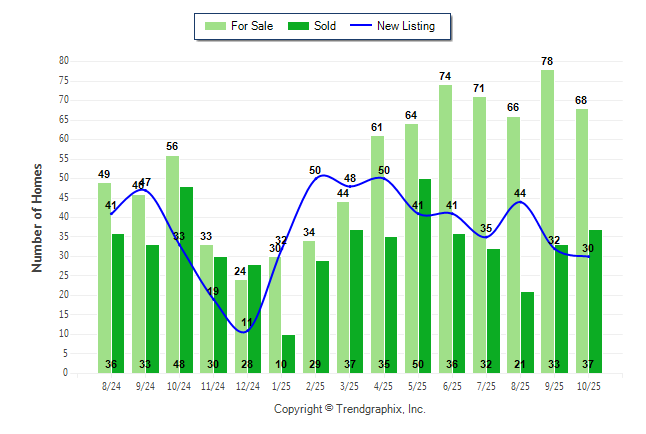Click the 8/24 x-axis label
Image resolution: width=646 pixels, height=434 pixels.
click(x=111, y=385)
